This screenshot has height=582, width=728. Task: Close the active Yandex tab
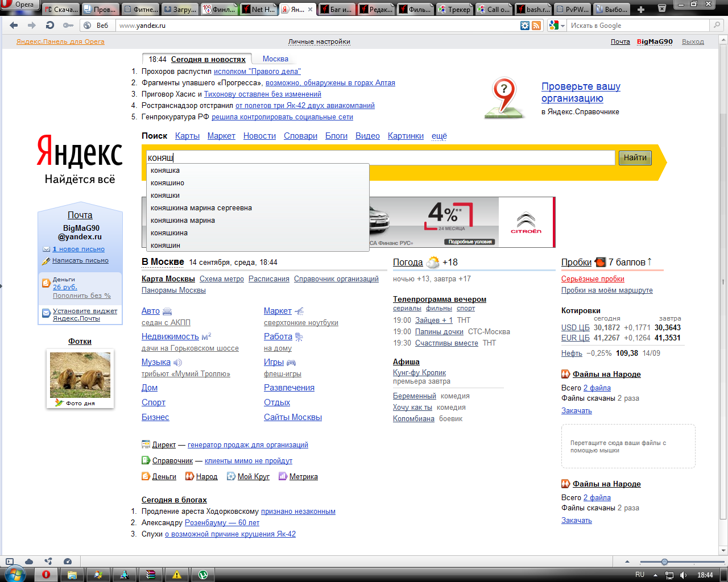[311, 9]
